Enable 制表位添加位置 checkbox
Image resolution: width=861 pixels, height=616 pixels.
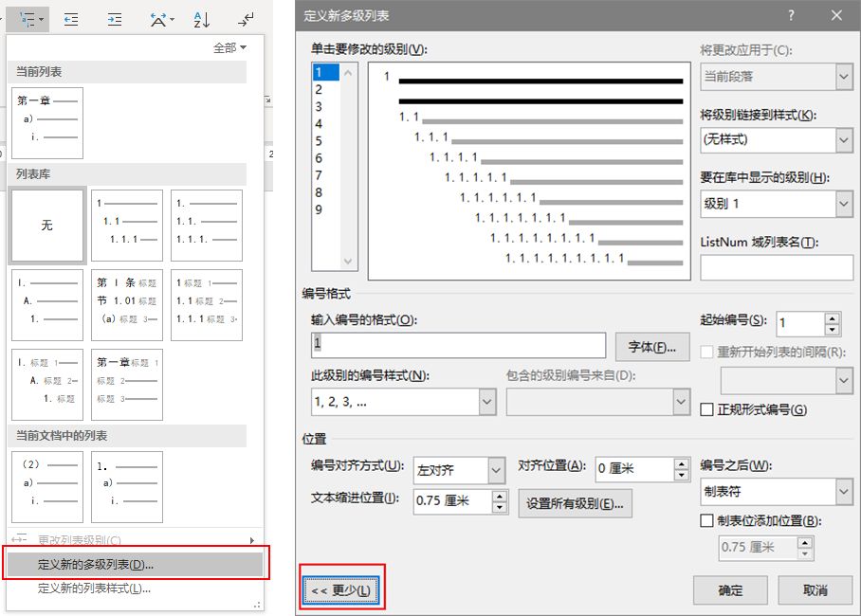(707, 520)
